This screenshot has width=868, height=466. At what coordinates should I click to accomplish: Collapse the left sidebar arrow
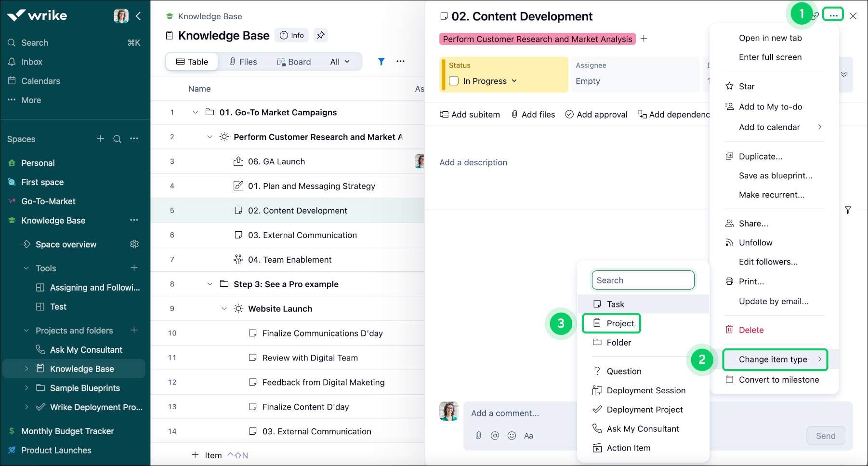click(x=138, y=16)
